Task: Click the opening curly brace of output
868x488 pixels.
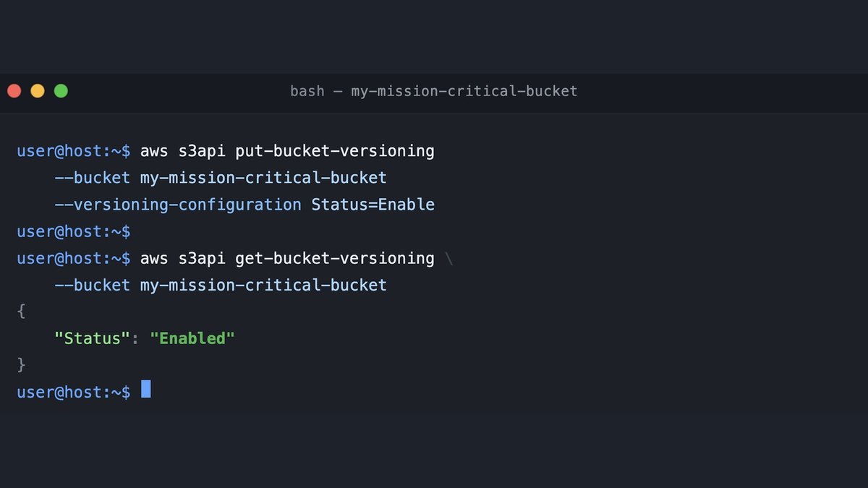Action: pyautogui.click(x=21, y=312)
